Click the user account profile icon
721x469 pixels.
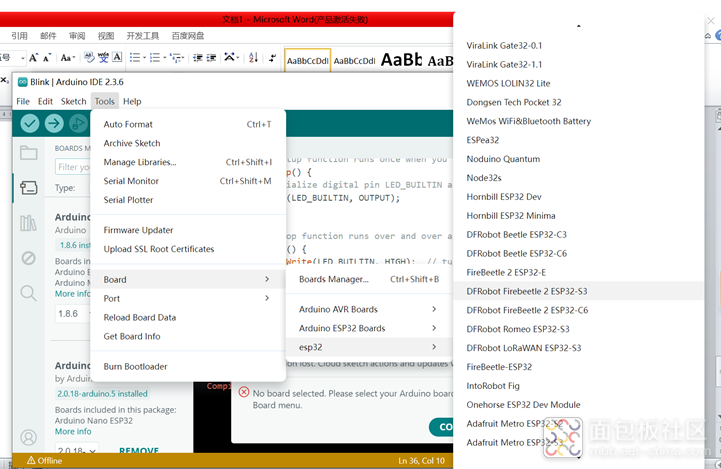click(28, 438)
